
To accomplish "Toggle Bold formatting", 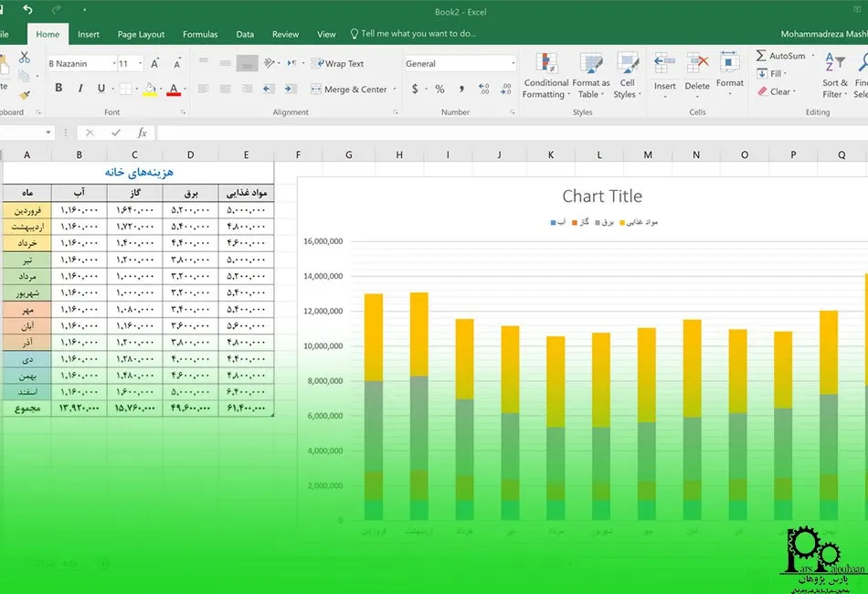I will 58,89.
